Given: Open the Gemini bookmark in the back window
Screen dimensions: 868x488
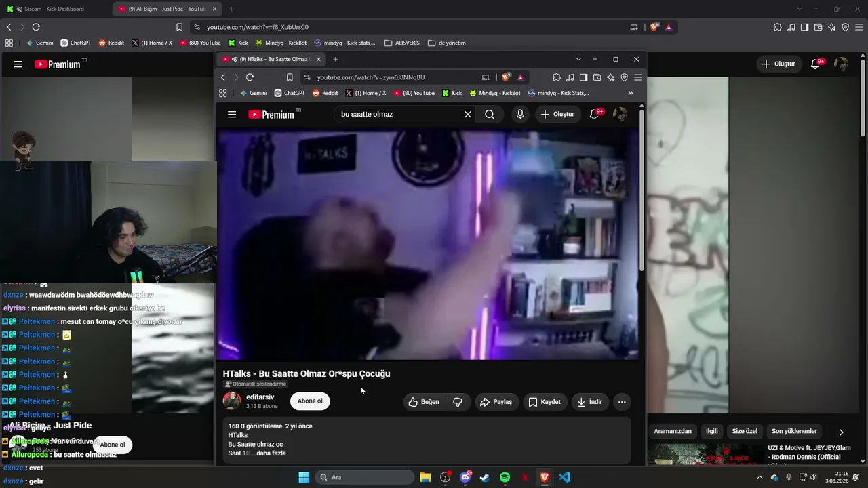Looking at the screenshot, I should [39, 43].
